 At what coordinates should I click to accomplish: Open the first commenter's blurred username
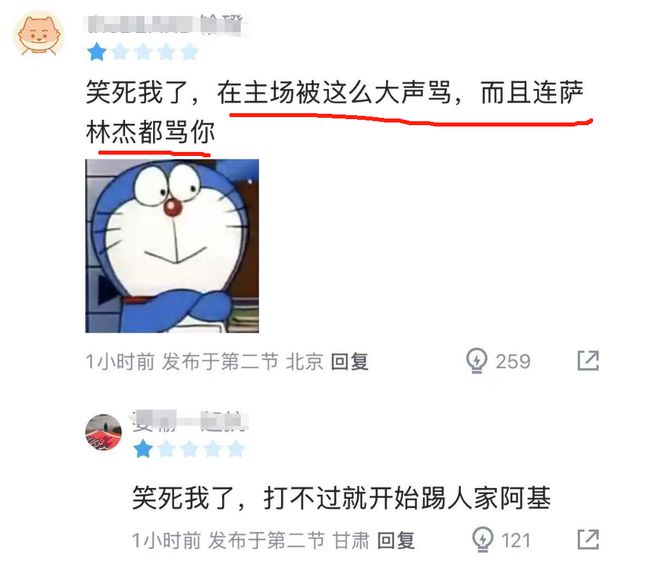click(165, 23)
